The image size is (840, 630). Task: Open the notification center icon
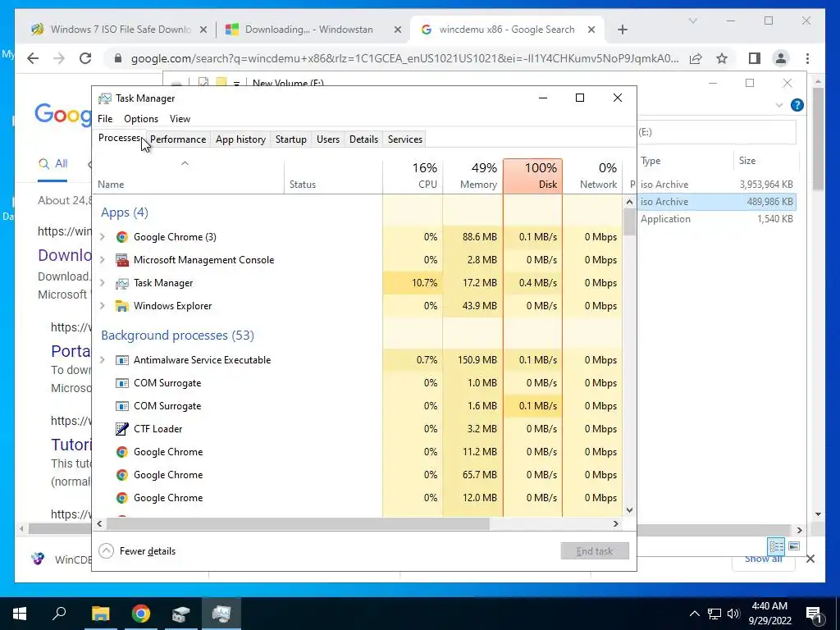click(814, 614)
